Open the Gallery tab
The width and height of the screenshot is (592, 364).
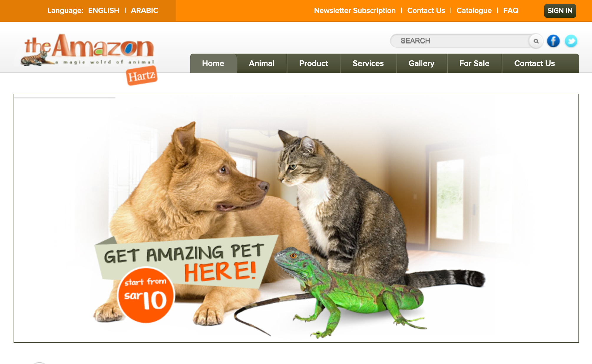(421, 63)
